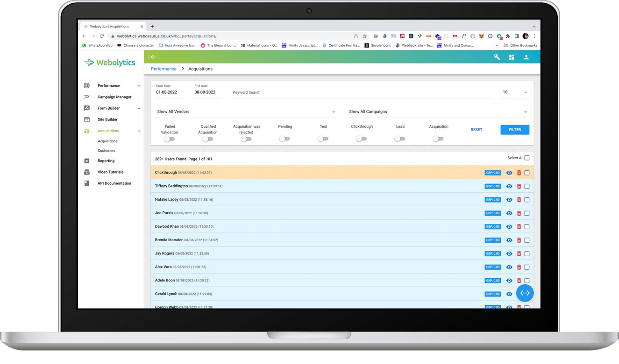Click the blue floating code button
619x364 pixels.
click(x=525, y=293)
